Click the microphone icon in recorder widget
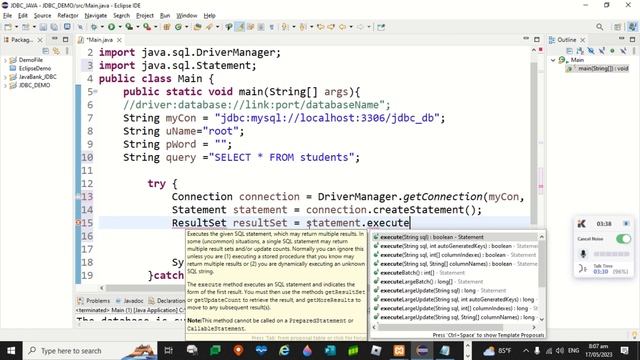This screenshot has height=360, width=640. (583, 254)
